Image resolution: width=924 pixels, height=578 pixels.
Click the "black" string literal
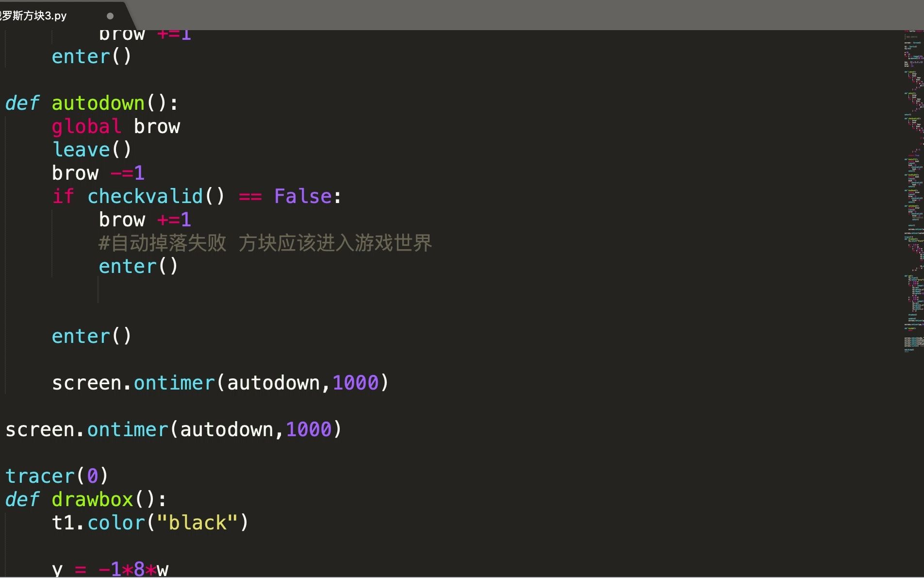pyautogui.click(x=197, y=523)
